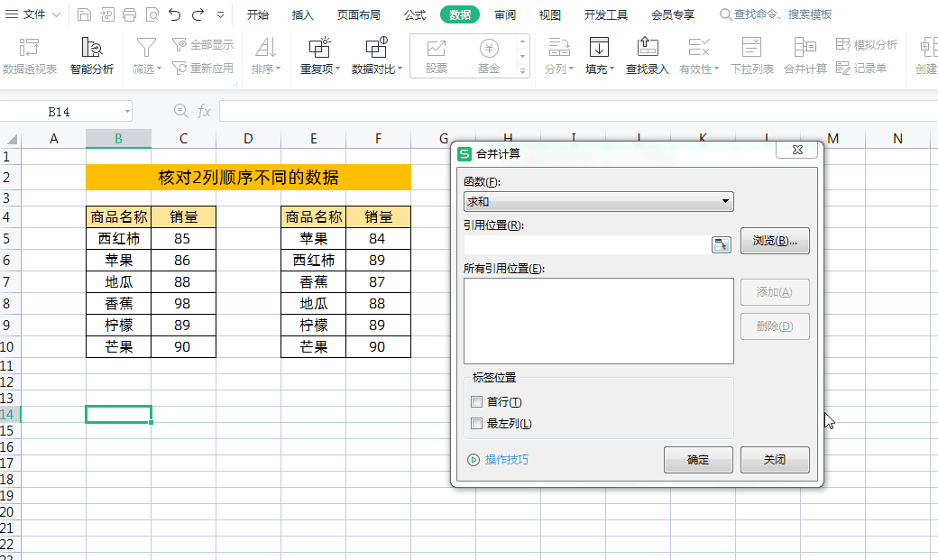Open the 函数 求和 dropdown
The image size is (938, 560).
point(598,202)
